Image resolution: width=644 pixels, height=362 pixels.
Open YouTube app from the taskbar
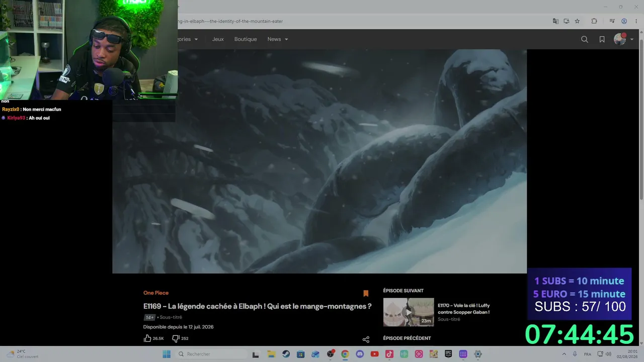(x=374, y=354)
